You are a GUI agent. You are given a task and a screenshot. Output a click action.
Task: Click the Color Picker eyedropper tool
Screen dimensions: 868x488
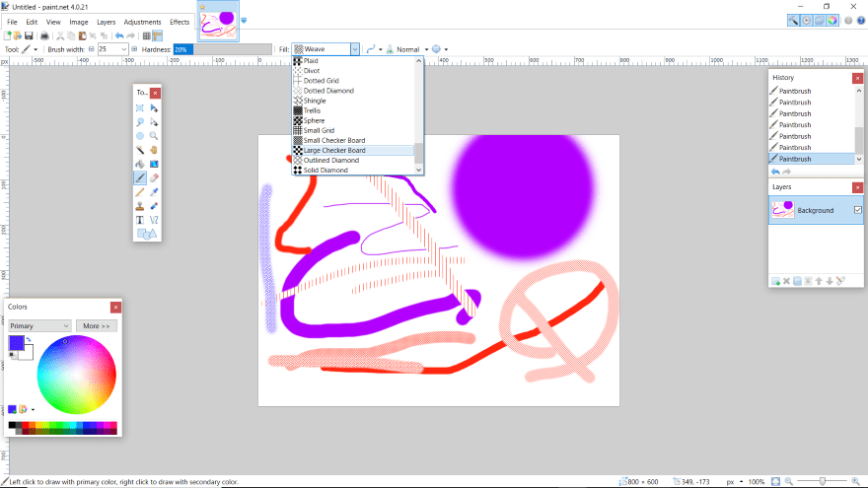tap(155, 191)
